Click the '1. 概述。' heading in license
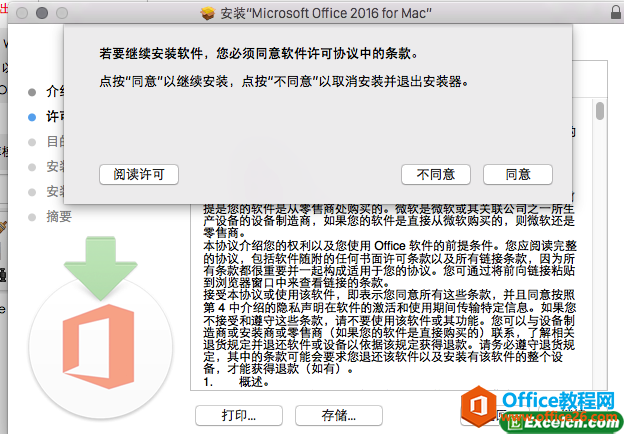This screenshot has height=434, width=624. click(x=236, y=382)
